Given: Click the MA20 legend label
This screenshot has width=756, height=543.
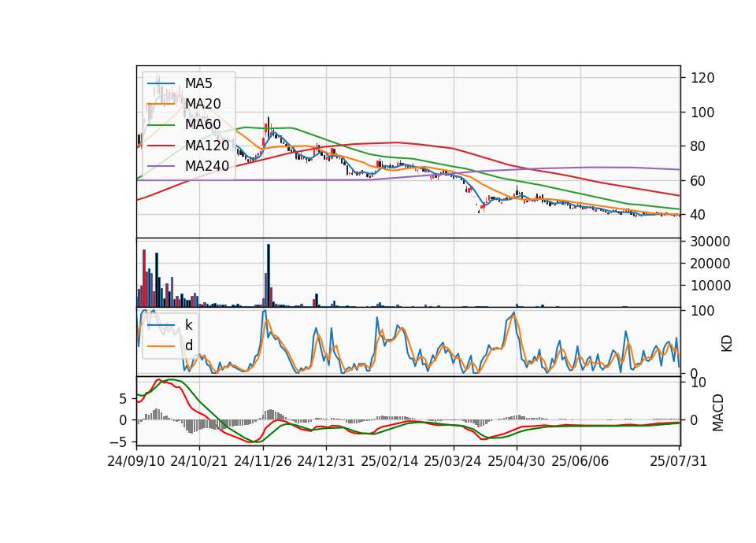Looking at the screenshot, I should pyautogui.click(x=202, y=104).
